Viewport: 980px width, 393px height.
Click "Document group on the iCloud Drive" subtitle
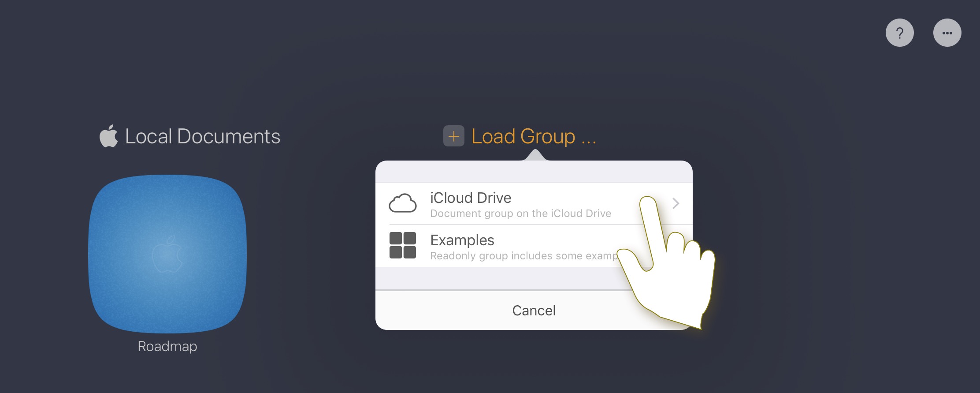click(520, 214)
